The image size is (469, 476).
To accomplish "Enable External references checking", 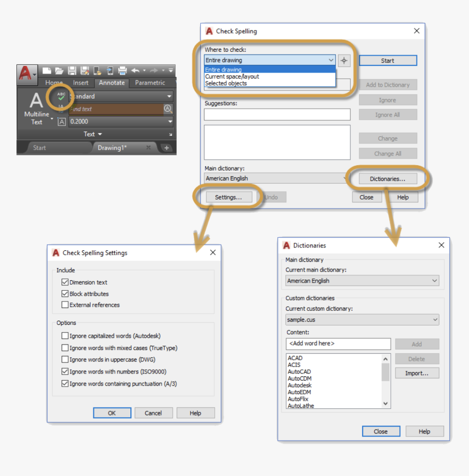I will [65, 305].
